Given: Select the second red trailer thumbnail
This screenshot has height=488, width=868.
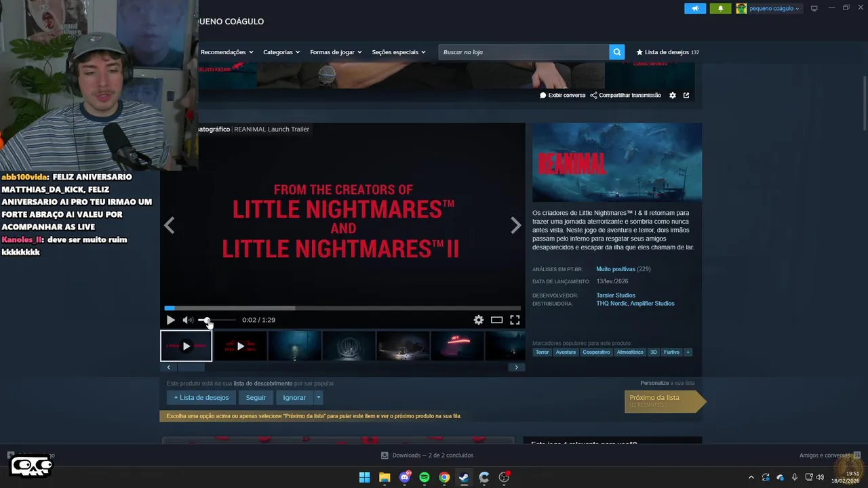Looking at the screenshot, I should point(240,346).
